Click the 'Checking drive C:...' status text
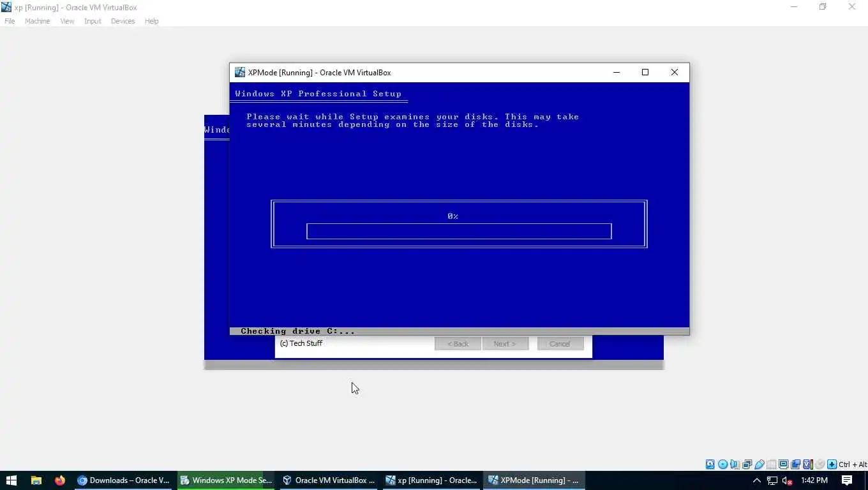This screenshot has width=868, height=490. tap(297, 331)
